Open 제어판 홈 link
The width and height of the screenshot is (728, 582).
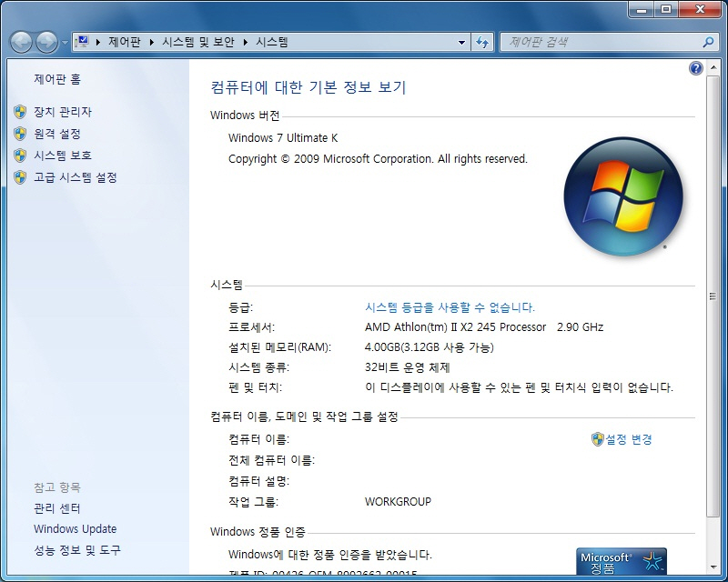pyautogui.click(x=57, y=79)
